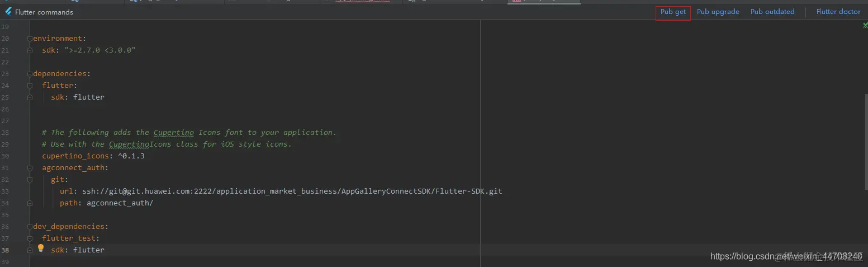
Task: Click the comment 'Use with the CupertinoIcons class'
Action: [167, 144]
